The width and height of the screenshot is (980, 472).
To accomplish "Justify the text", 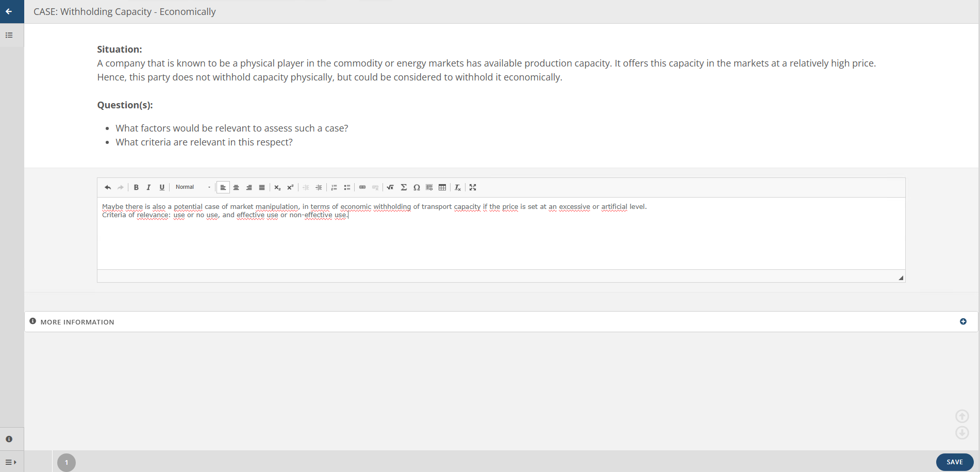I will [x=262, y=187].
